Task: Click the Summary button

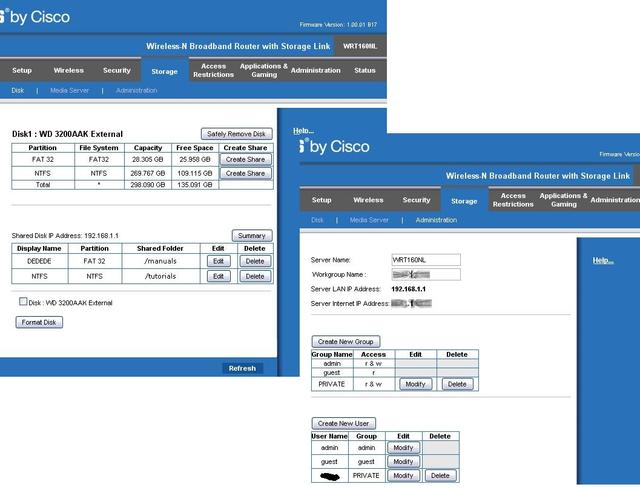Action: pos(252,236)
